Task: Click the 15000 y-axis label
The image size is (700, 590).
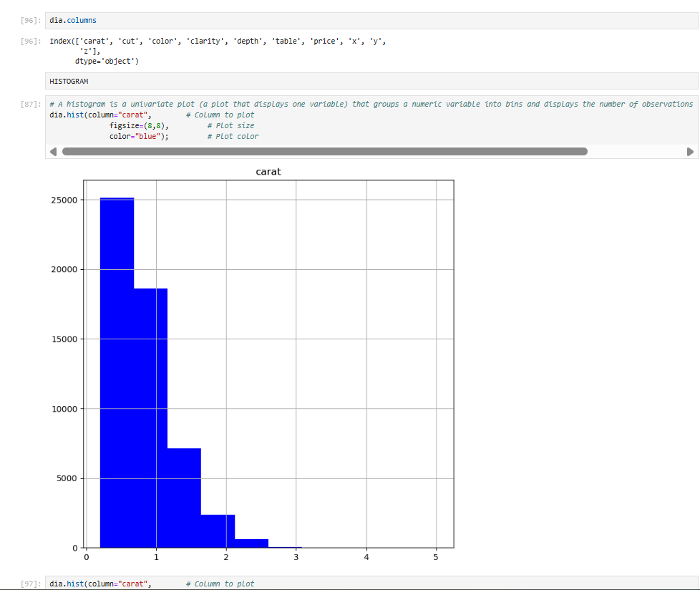Action: tap(64, 339)
